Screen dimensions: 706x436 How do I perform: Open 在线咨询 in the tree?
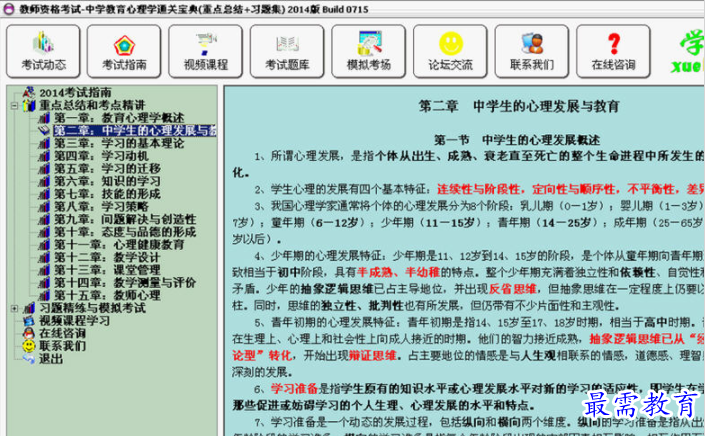pos(63,333)
